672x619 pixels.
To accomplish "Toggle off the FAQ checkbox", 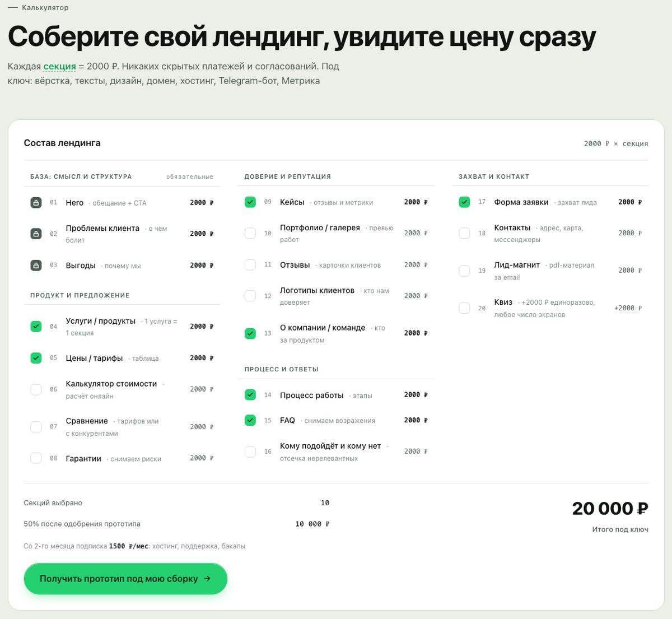I will pos(250,420).
